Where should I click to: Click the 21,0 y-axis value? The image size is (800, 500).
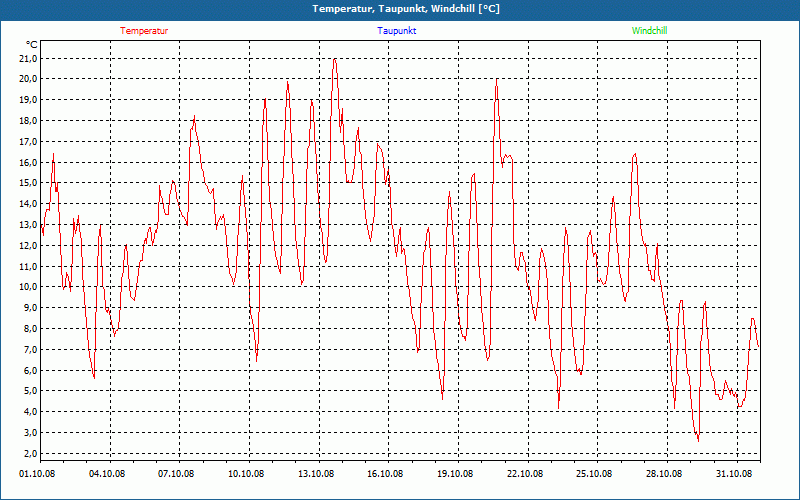click(28, 59)
